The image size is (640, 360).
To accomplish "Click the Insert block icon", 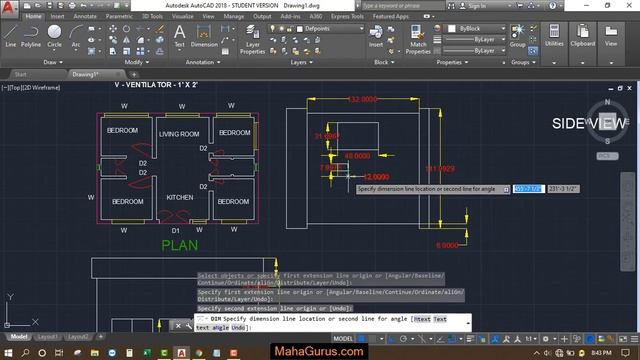I will (376, 36).
